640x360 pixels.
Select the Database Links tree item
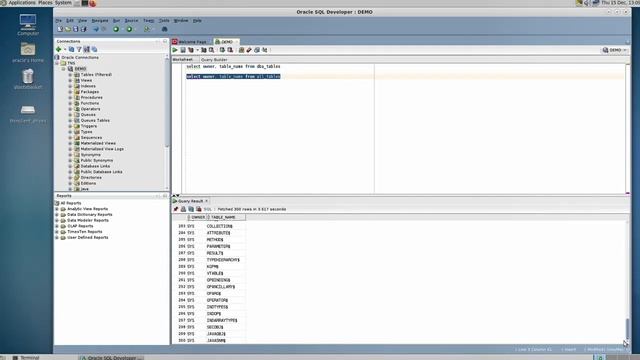(95, 166)
